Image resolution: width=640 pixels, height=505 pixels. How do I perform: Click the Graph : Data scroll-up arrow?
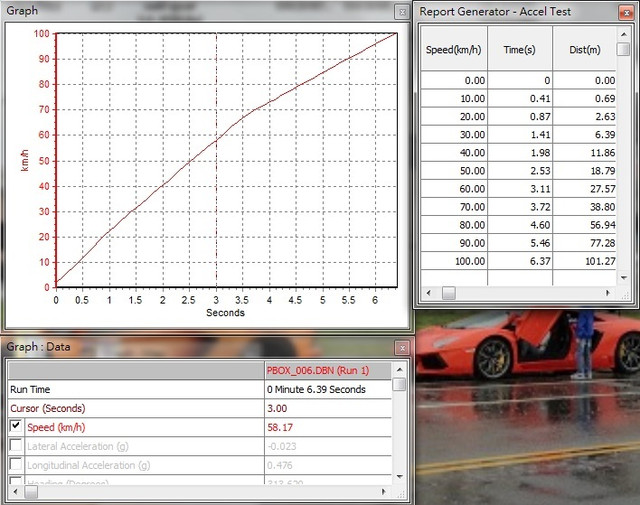click(x=400, y=369)
